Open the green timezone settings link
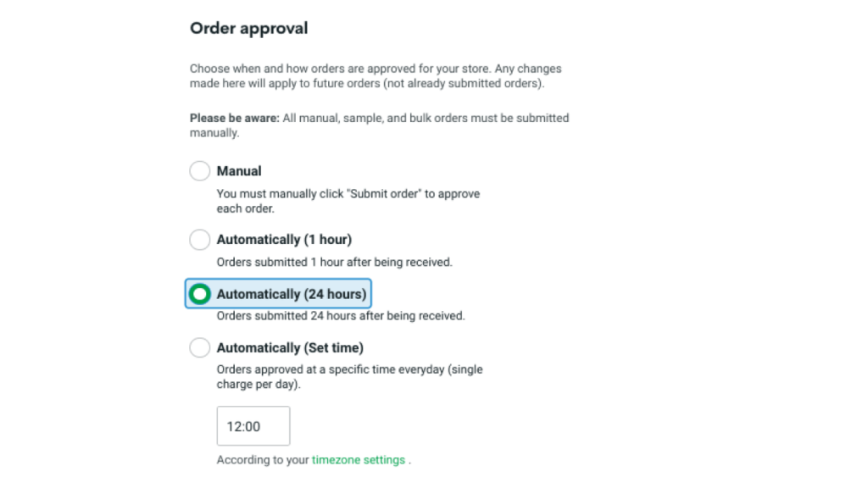This screenshot has width=868, height=488. tap(359, 460)
